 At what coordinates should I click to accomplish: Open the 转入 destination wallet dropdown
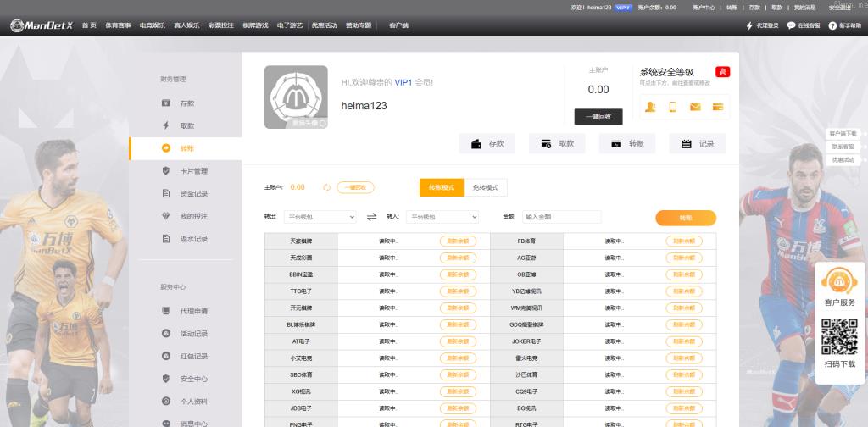[442, 217]
